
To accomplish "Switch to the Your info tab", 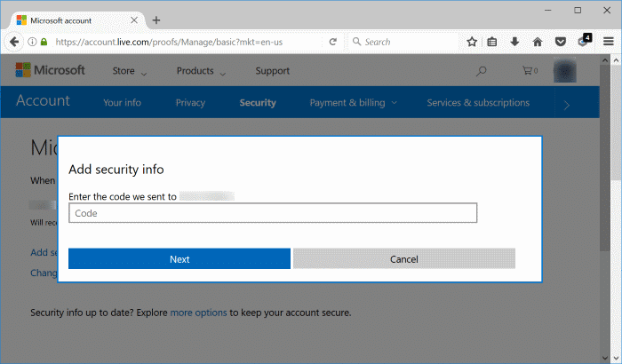I will click(x=123, y=103).
